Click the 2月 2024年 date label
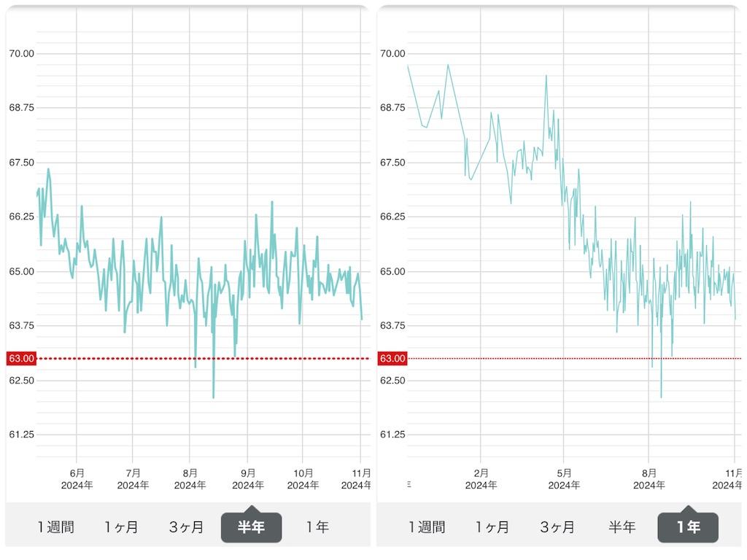The height and width of the screenshot is (560, 747). click(x=481, y=479)
